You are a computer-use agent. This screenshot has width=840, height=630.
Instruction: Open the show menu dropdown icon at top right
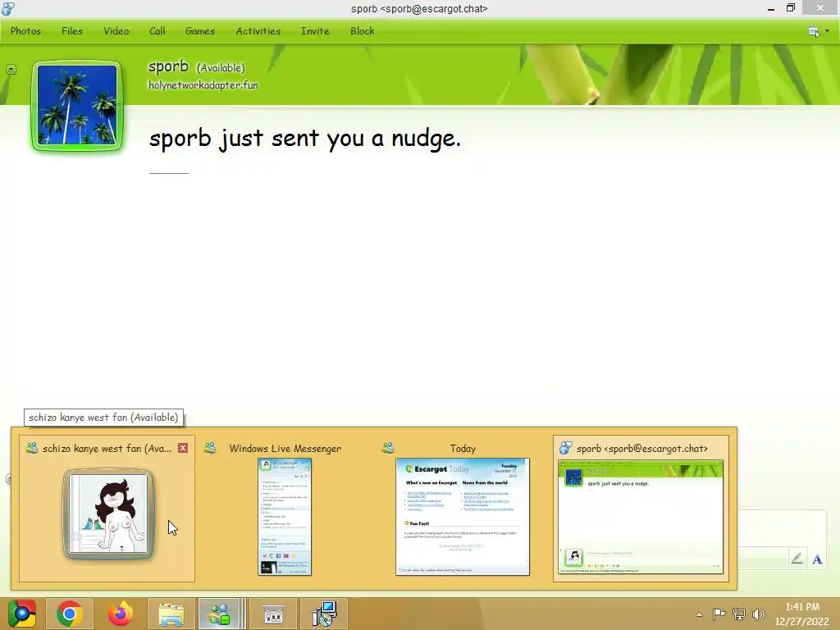819,32
